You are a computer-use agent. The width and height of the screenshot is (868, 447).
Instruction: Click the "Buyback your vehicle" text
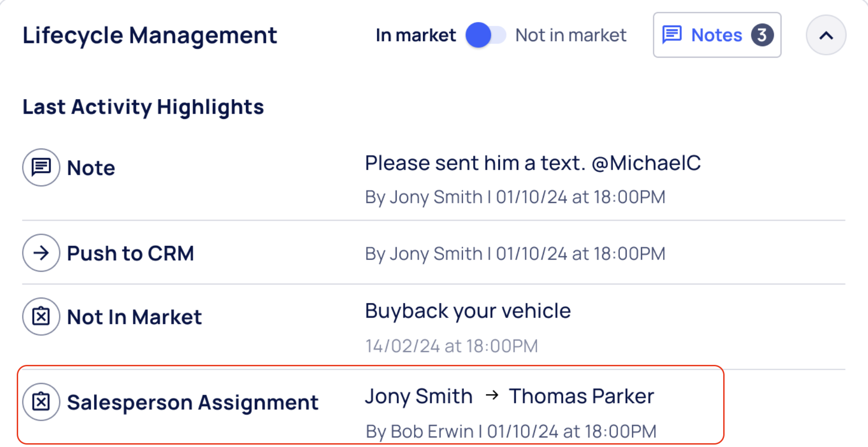coord(467,311)
